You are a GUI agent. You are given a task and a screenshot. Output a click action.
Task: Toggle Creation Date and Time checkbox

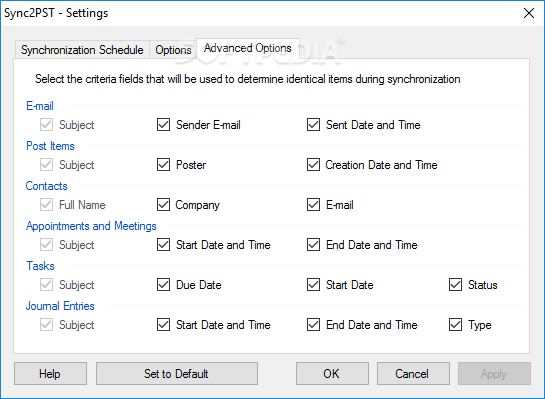(314, 164)
